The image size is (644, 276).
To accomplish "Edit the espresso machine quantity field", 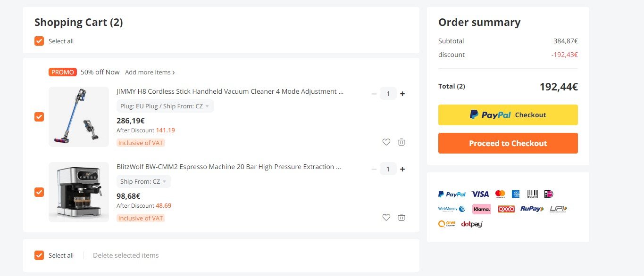I will [388, 169].
